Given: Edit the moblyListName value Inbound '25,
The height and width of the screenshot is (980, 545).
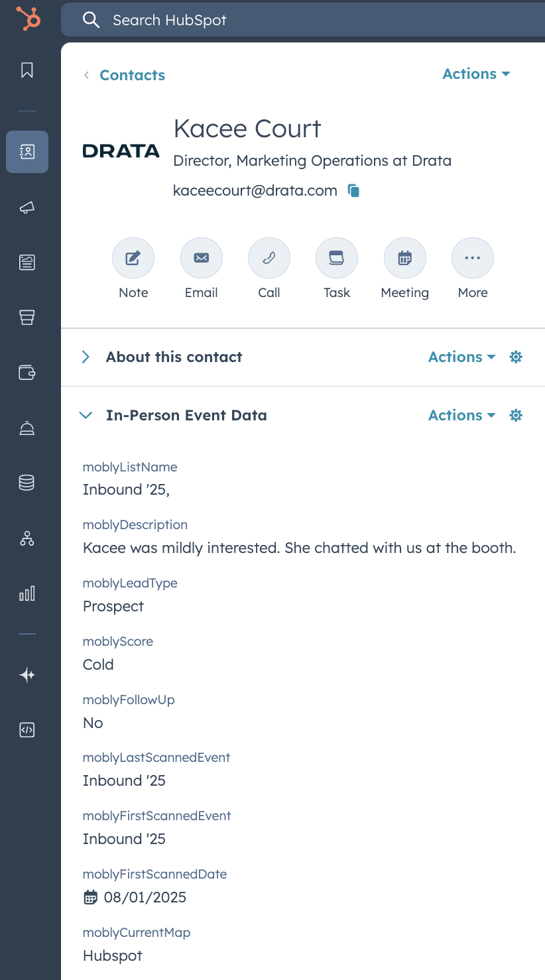Looking at the screenshot, I should pos(127,489).
